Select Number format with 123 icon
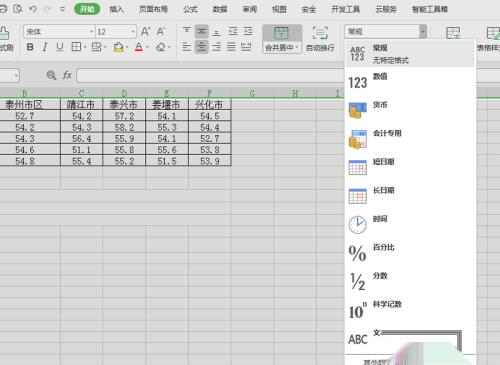The image size is (500, 365). 410,82
